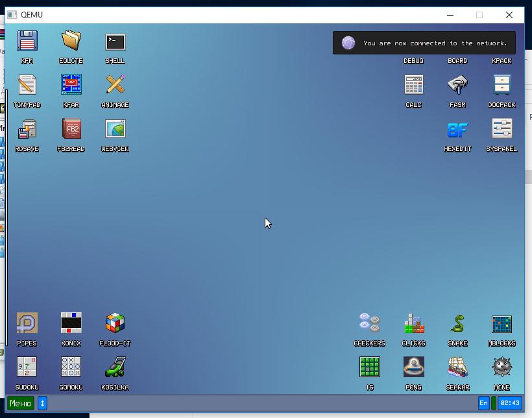The width and height of the screenshot is (532, 418).
Task: Launch the SNAKE game icon
Action: pos(457,323)
